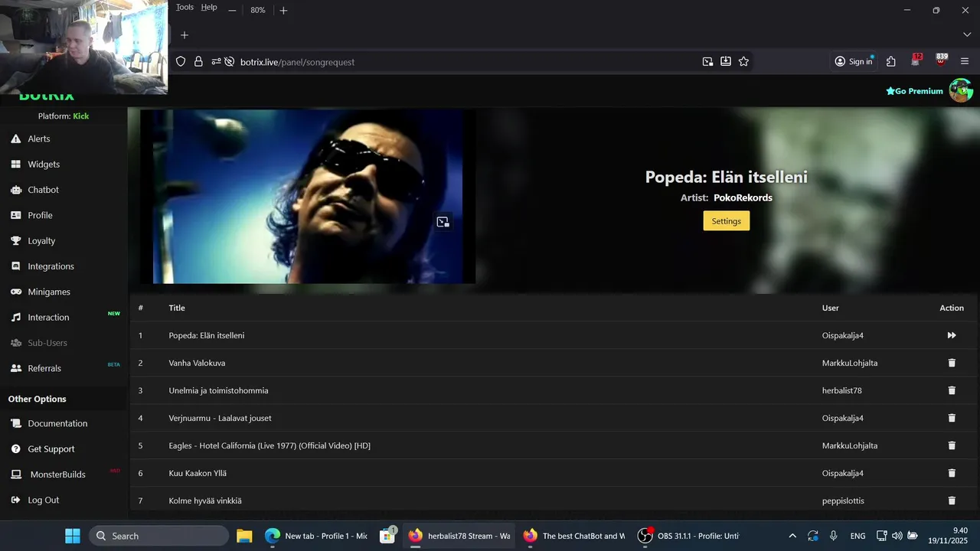980x551 pixels.
Task: Open the Help menu
Action: click(209, 7)
